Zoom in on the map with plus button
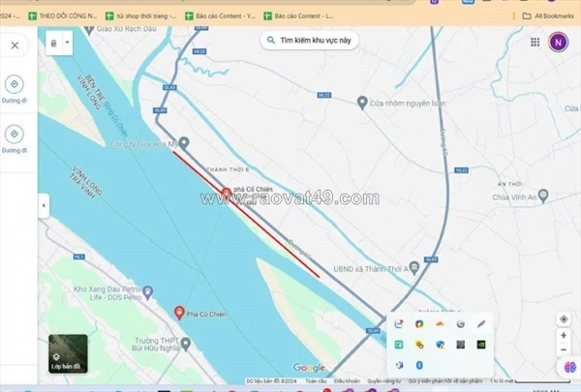 click(x=564, y=335)
